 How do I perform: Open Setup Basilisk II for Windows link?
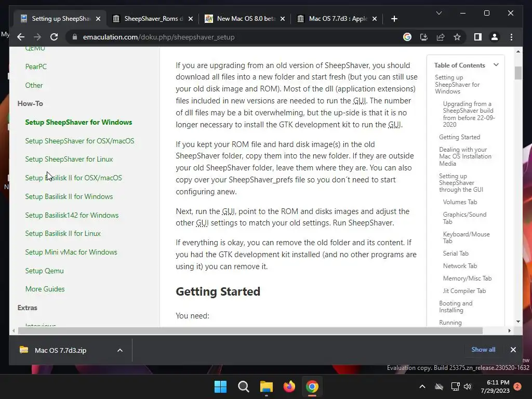click(69, 196)
